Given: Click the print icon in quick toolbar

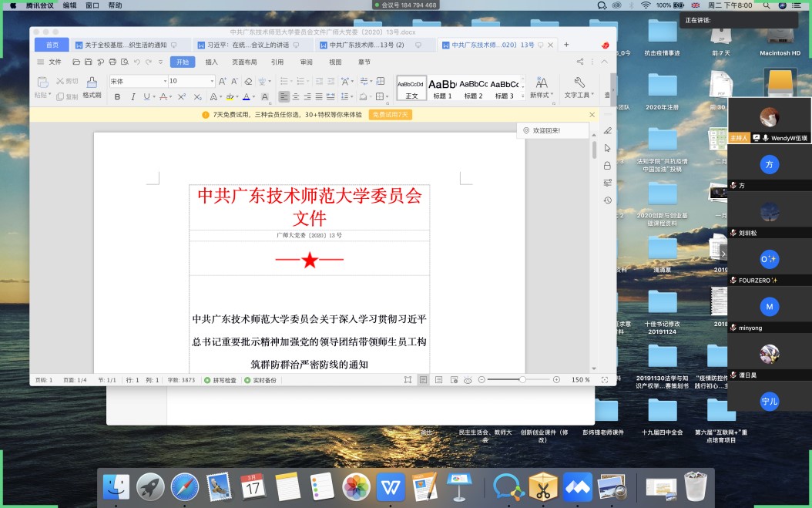Looking at the screenshot, I should [x=112, y=62].
